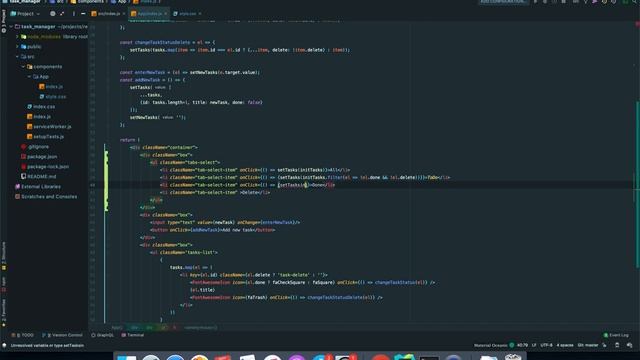
Task: Open the Terminal app from the Dock
Action: tap(429, 358)
